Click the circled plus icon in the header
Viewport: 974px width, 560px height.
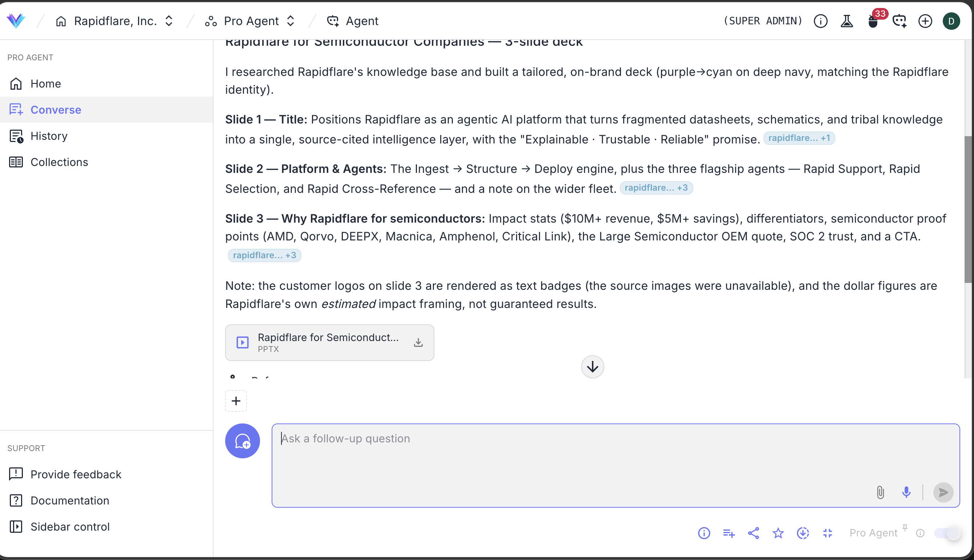point(925,21)
